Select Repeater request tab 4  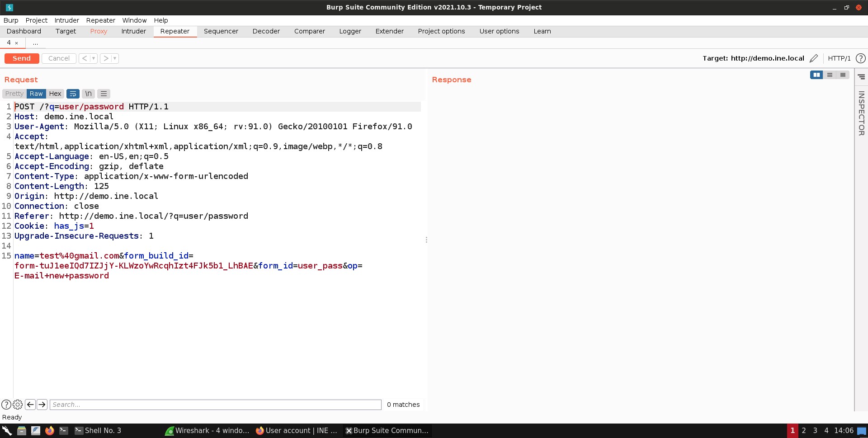[9, 42]
